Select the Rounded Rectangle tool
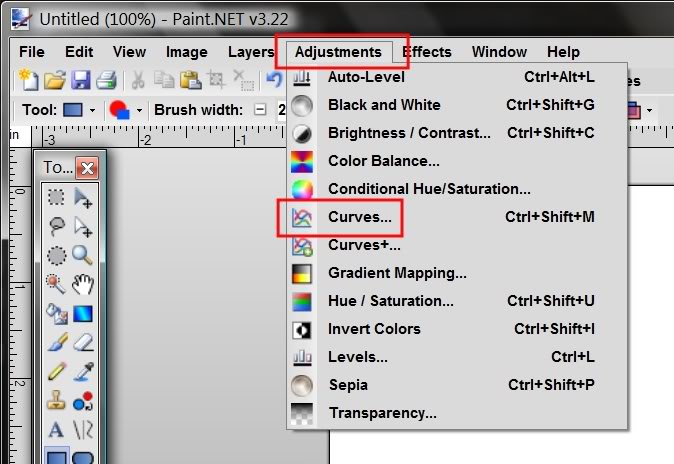 (x=83, y=458)
